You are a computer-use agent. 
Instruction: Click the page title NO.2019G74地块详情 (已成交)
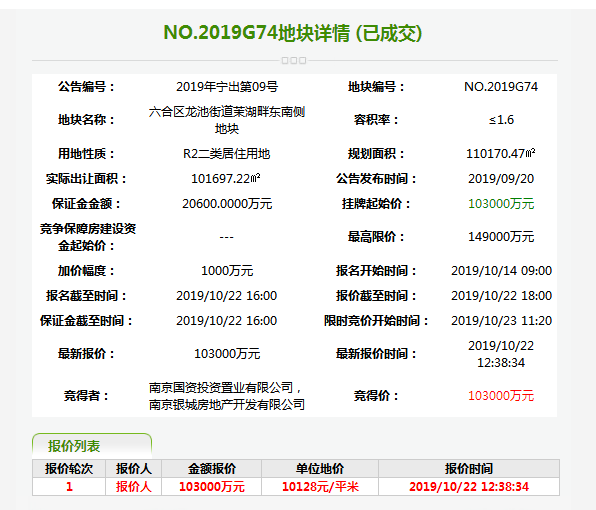pyautogui.click(x=293, y=33)
